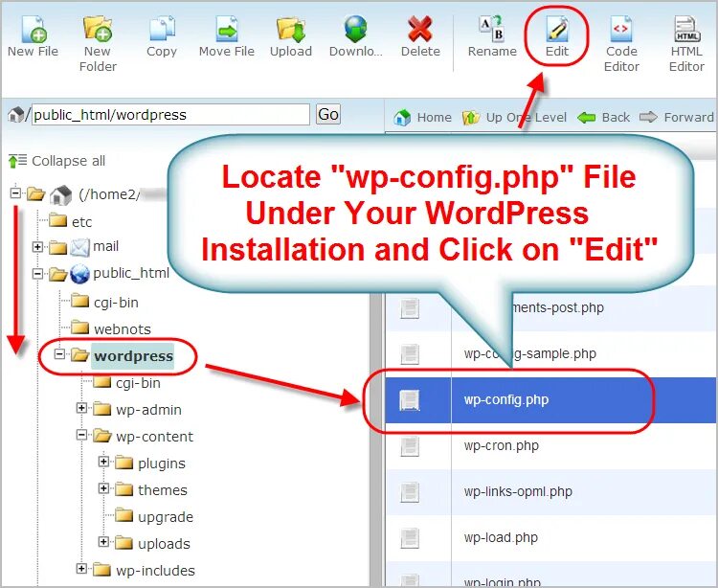
Task: Select the wp-admin folder label
Action: coord(148,410)
